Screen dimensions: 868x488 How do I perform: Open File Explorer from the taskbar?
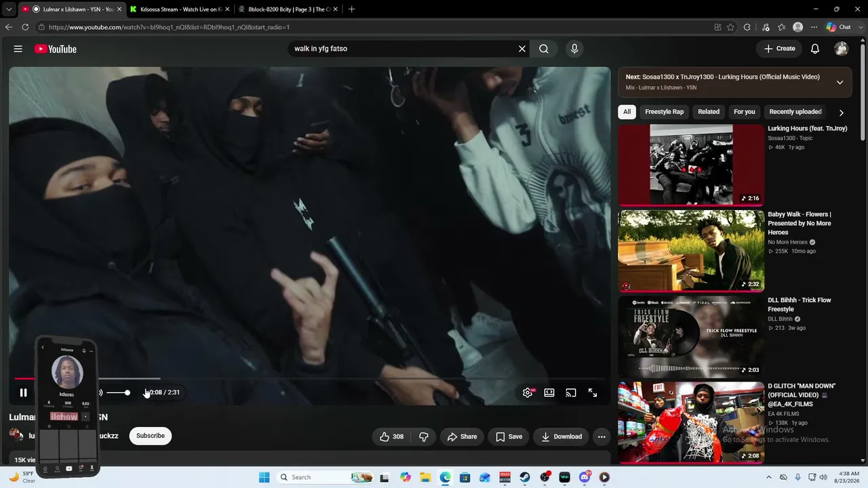pos(425,477)
